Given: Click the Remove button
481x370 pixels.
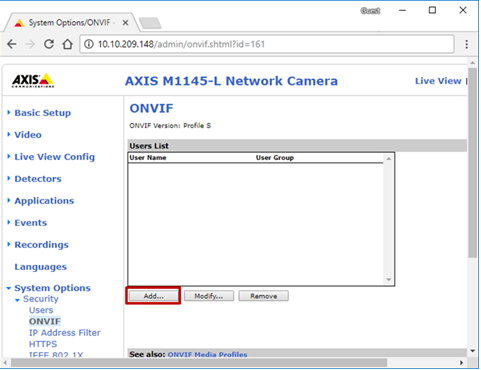Looking at the screenshot, I should (264, 296).
